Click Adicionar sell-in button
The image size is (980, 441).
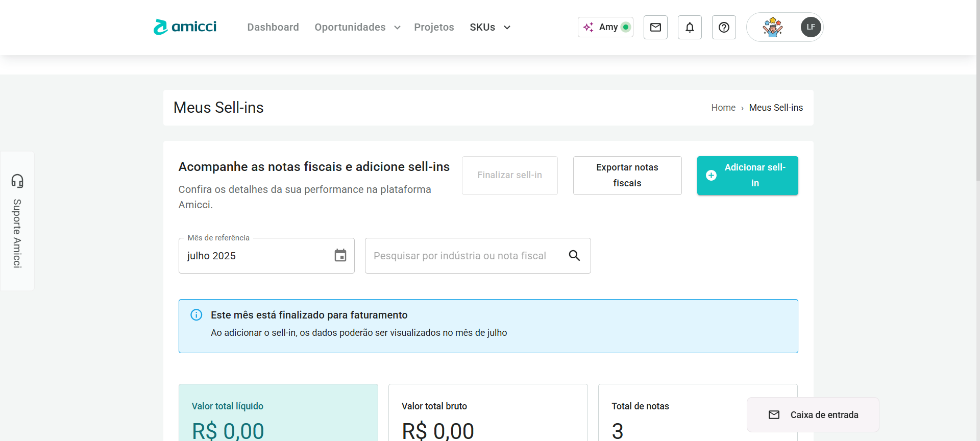pyautogui.click(x=747, y=175)
